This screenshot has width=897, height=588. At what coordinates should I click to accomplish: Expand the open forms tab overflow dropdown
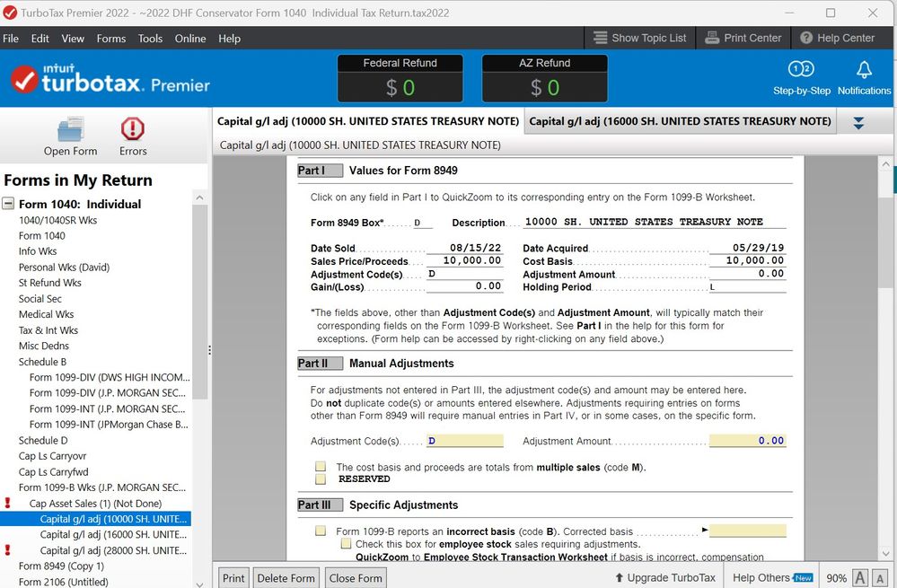tap(858, 122)
